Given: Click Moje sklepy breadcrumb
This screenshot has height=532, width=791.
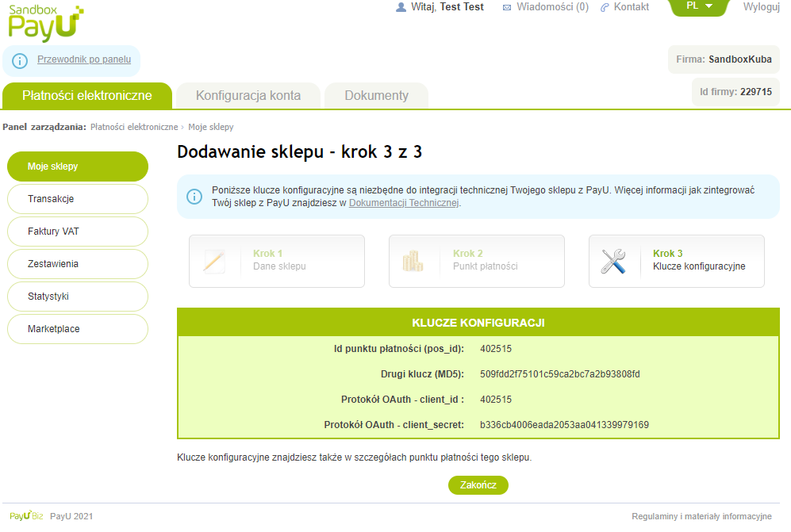Looking at the screenshot, I should [211, 127].
